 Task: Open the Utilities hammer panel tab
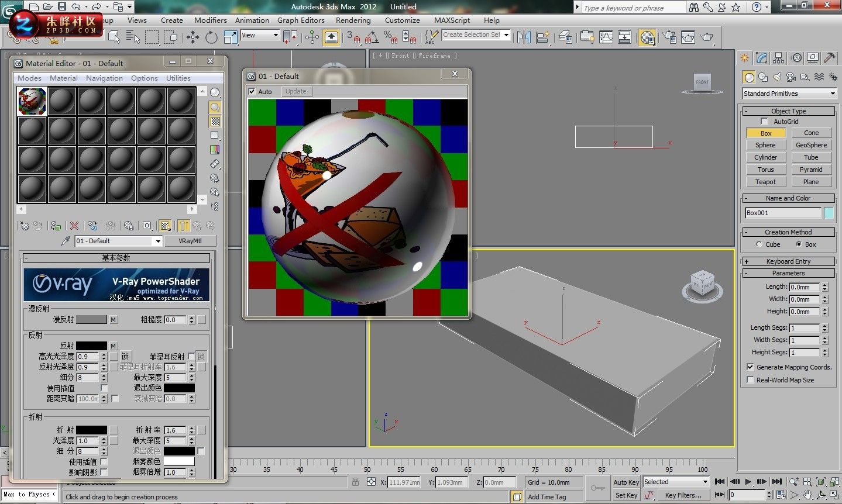click(829, 58)
